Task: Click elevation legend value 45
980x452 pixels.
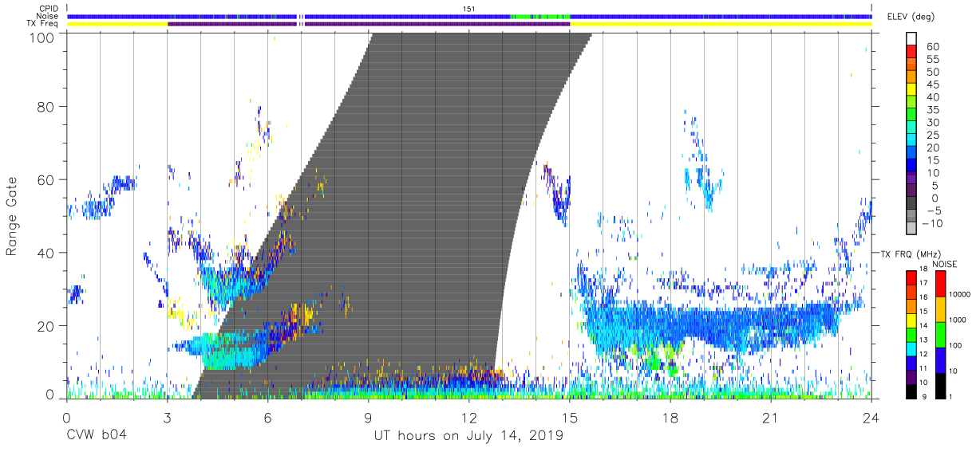Action: click(x=932, y=85)
